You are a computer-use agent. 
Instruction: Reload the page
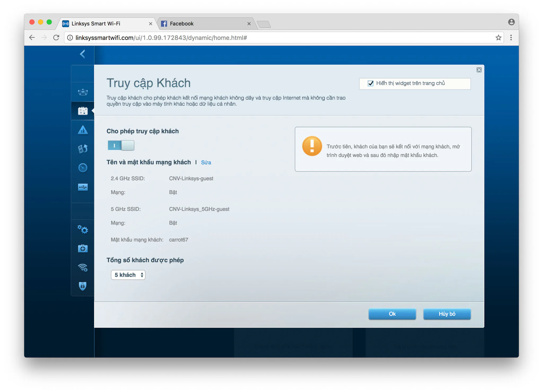[x=56, y=38]
